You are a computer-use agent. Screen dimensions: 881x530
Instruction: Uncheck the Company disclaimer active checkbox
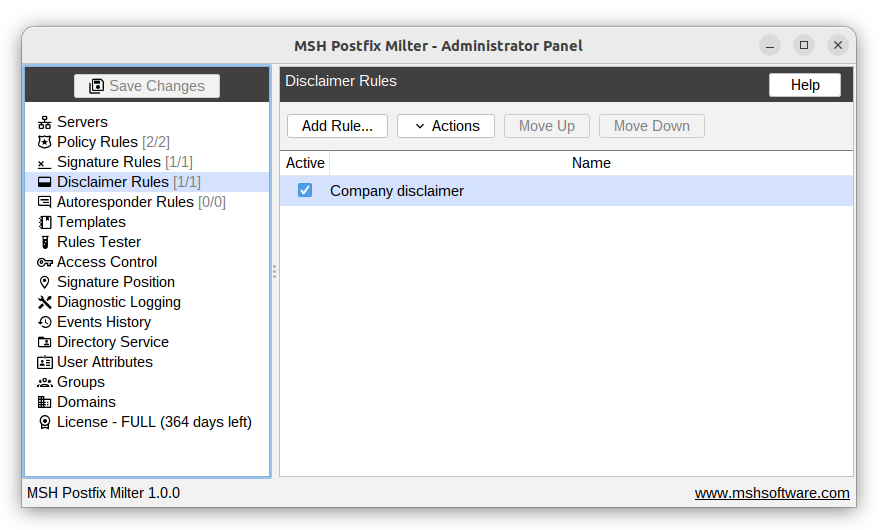[x=305, y=191]
